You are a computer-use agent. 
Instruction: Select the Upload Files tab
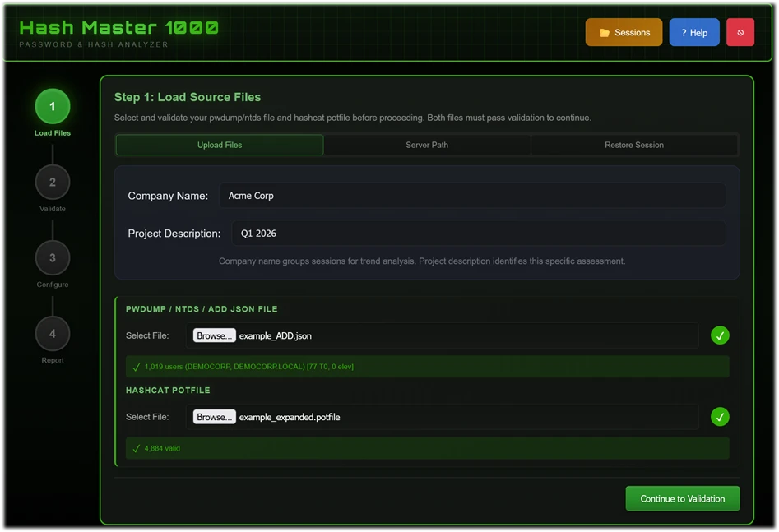(219, 145)
